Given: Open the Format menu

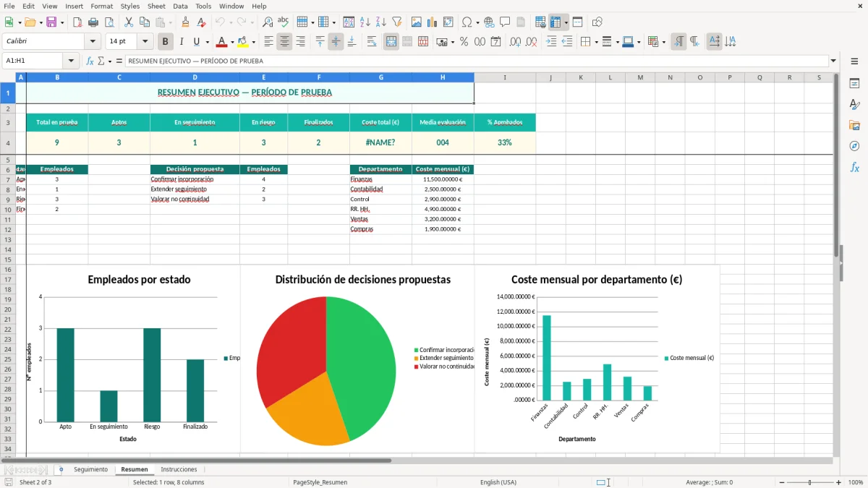Looking at the screenshot, I should tap(101, 6).
